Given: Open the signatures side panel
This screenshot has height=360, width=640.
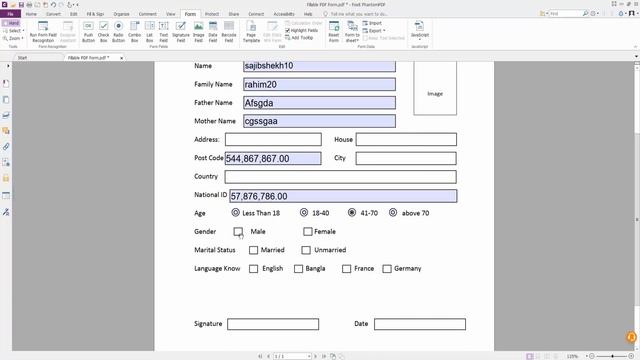Looking at the screenshot, I should click(6, 212).
